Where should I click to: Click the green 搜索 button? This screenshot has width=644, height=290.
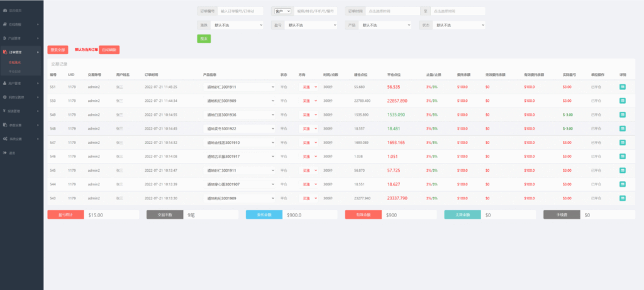tap(204, 38)
